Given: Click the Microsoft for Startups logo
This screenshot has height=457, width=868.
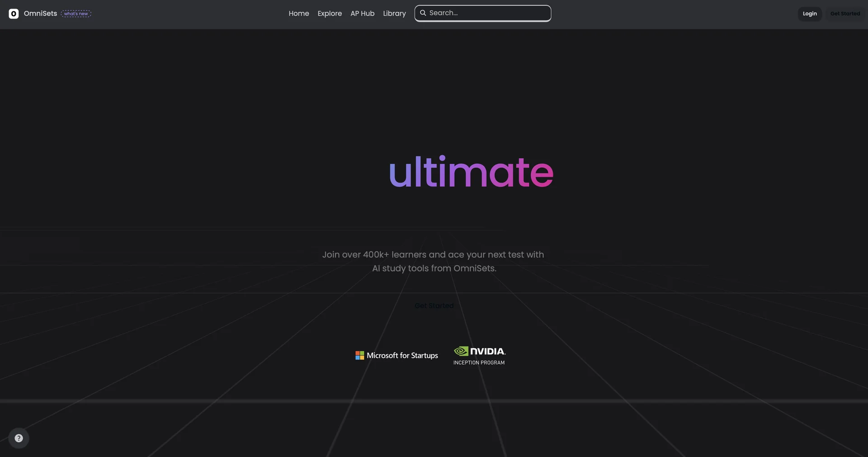Looking at the screenshot, I should coord(396,356).
